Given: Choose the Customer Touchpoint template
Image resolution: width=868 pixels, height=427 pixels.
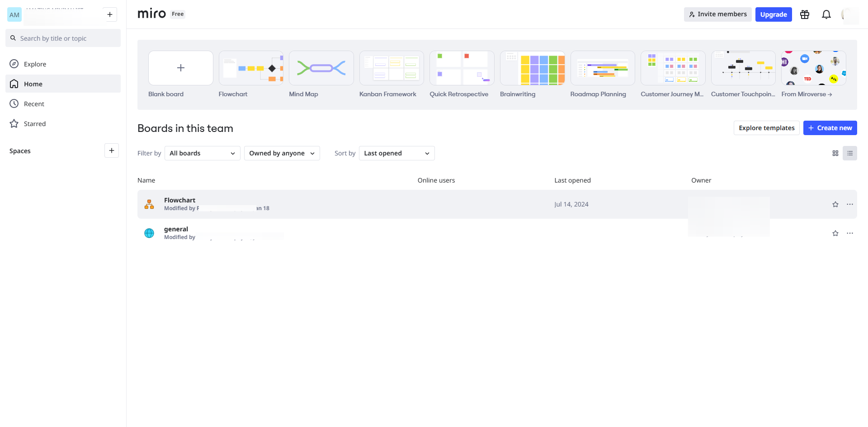Looking at the screenshot, I should (x=743, y=68).
